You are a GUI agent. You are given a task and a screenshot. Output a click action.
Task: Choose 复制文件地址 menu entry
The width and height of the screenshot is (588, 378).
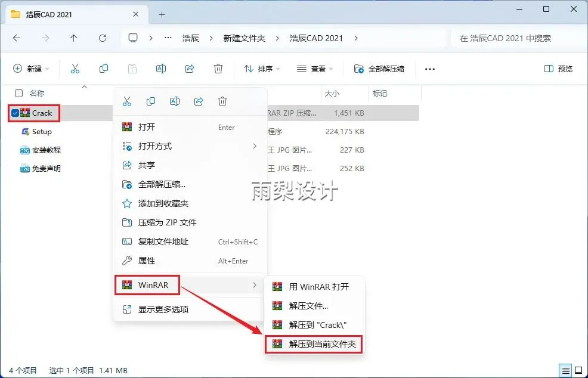pyautogui.click(x=190, y=241)
